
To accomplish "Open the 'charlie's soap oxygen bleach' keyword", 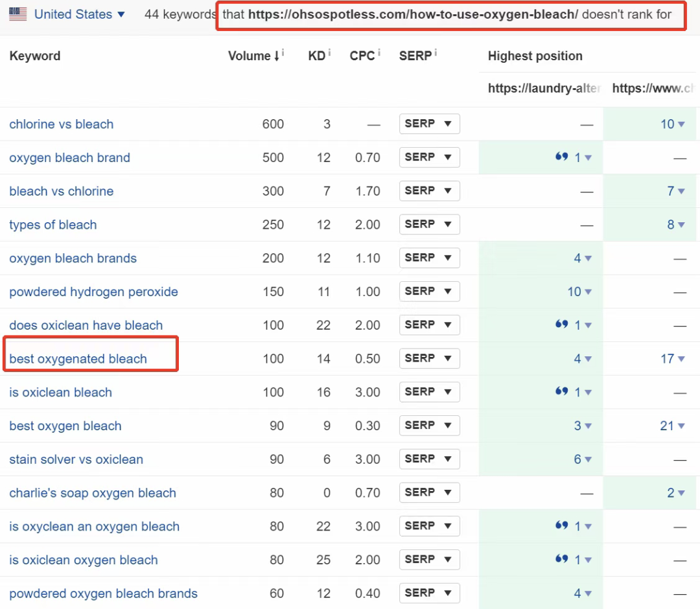I will pos(93,492).
